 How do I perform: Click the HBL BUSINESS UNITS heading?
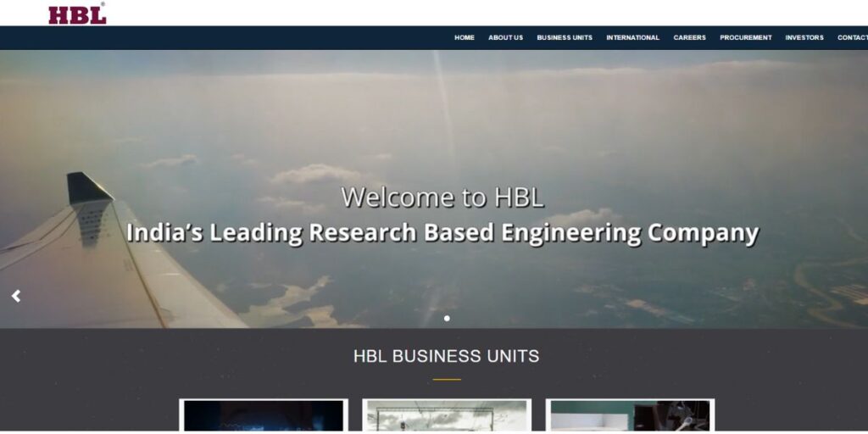point(446,357)
